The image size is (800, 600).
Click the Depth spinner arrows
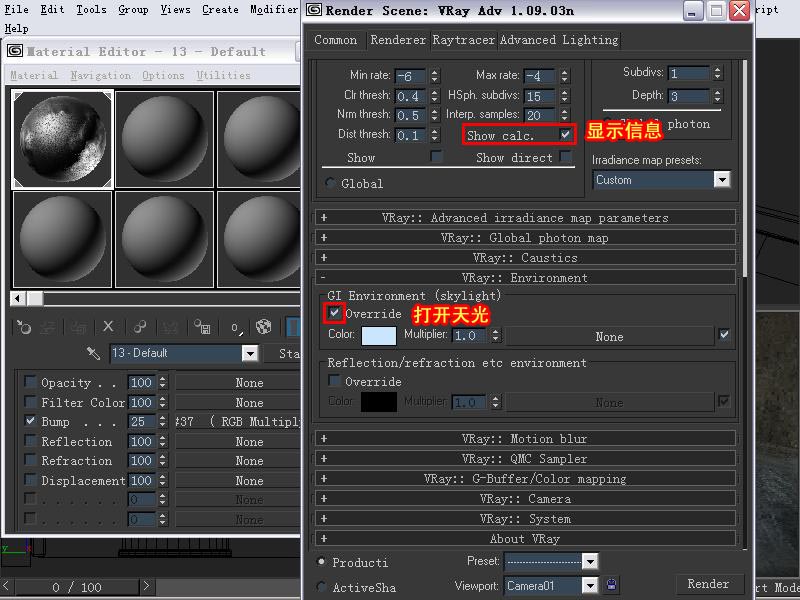(x=717, y=95)
